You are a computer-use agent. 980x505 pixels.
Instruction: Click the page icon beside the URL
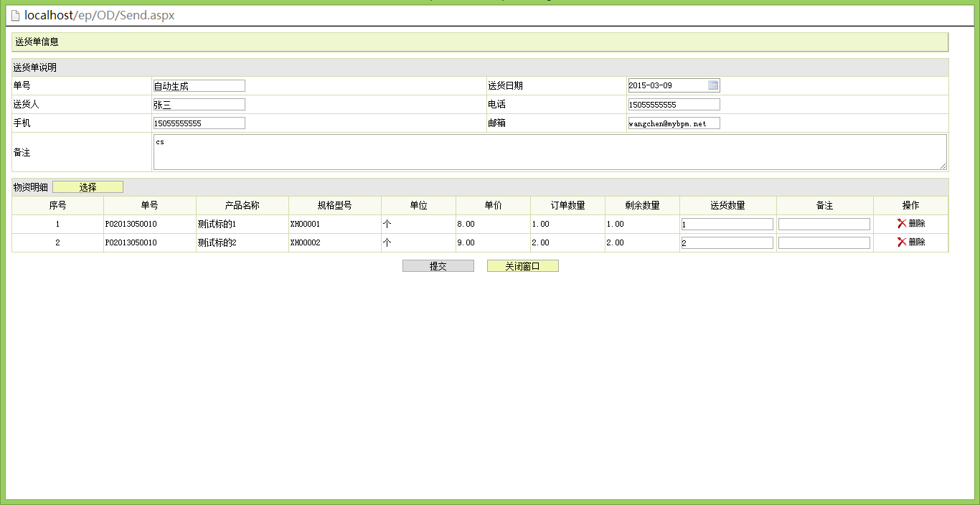pos(15,16)
